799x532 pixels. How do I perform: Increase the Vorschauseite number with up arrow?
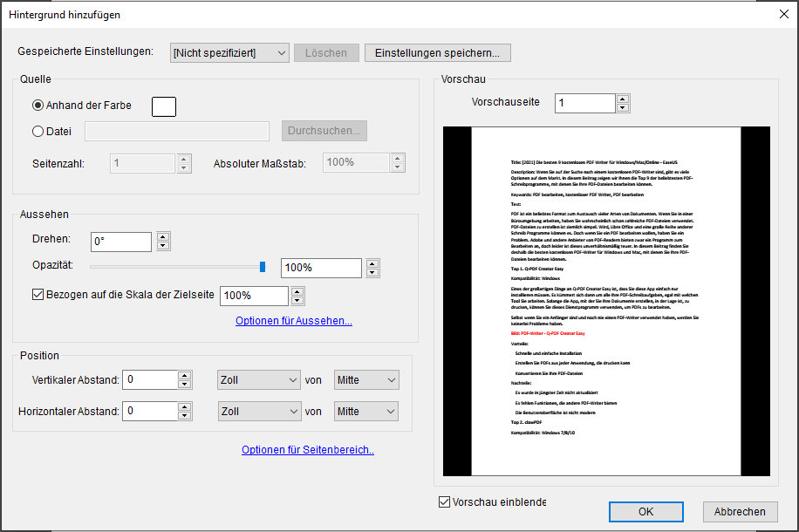[x=623, y=99]
